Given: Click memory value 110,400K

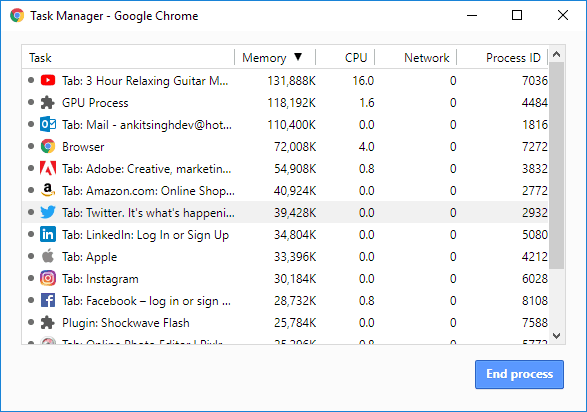Looking at the screenshot, I should (291, 125).
